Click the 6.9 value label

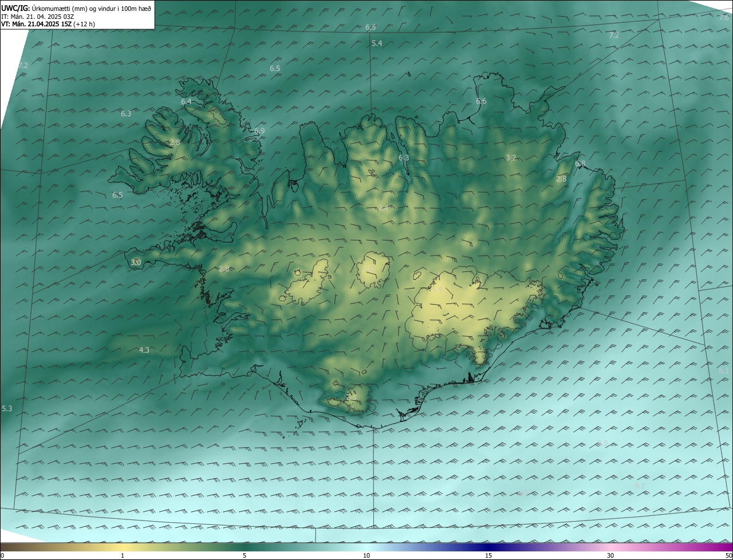click(259, 131)
